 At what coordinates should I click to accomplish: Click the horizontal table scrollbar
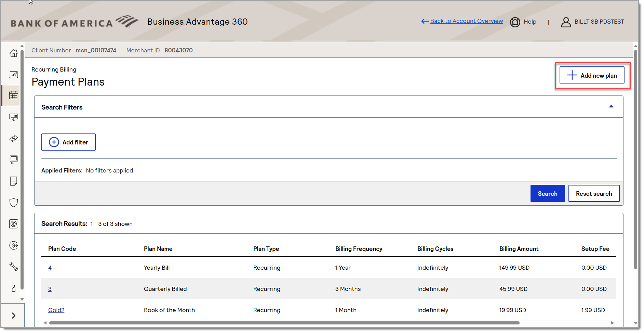(284, 323)
